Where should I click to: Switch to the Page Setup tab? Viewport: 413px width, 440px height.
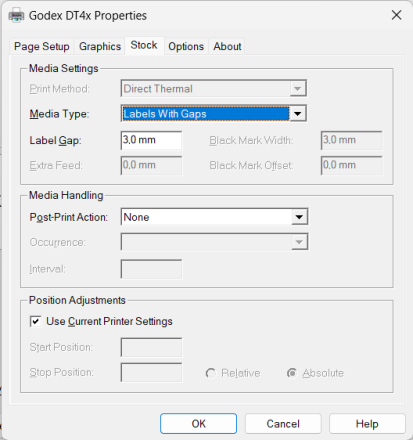point(42,46)
